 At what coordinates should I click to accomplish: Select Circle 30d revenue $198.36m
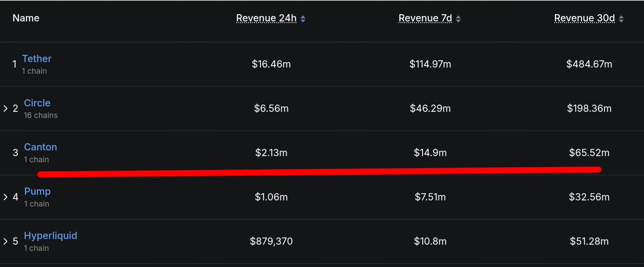pyautogui.click(x=589, y=109)
